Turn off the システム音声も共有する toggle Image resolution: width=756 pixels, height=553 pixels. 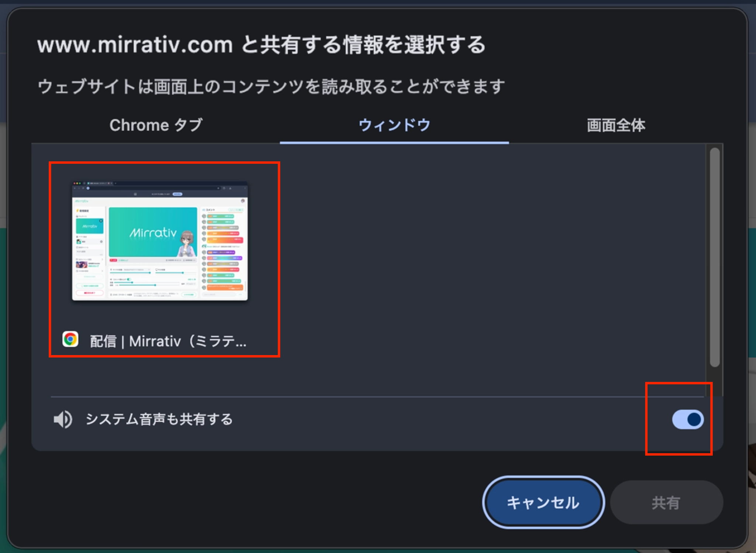[688, 419]
